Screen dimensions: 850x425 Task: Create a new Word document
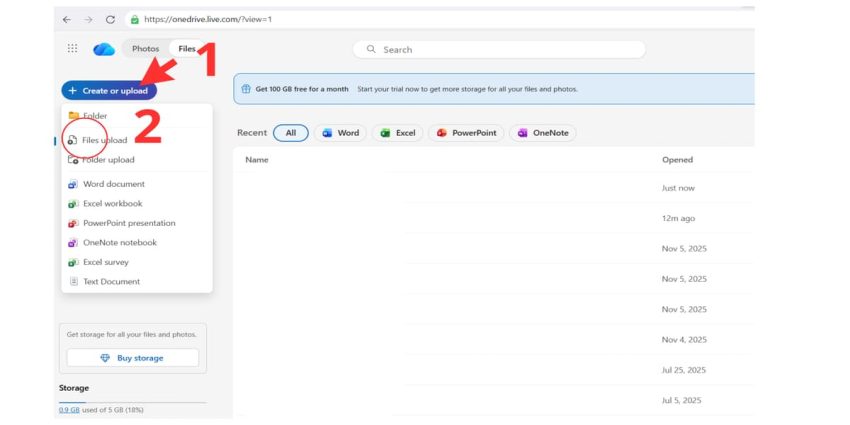[x=137, y=184]
